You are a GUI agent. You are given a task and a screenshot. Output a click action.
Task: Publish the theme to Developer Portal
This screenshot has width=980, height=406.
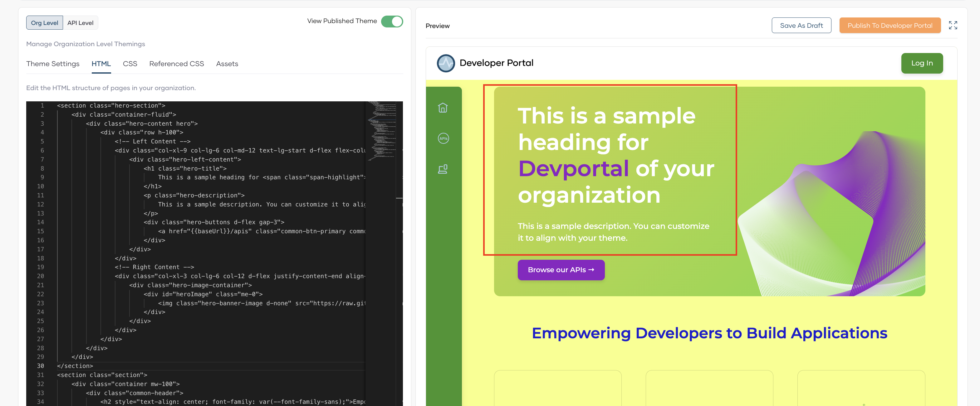click(x=890, y=25)
